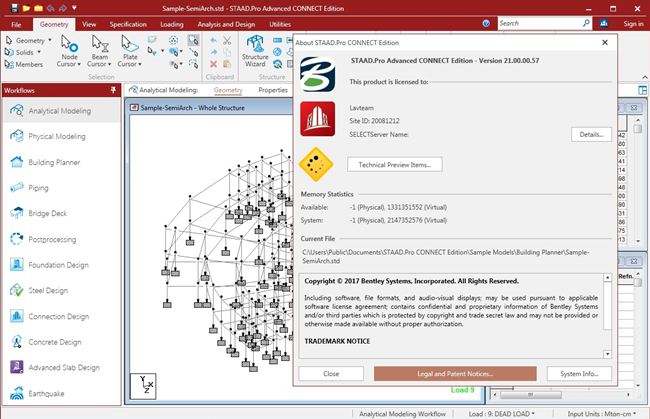Click the Details... button
650x419 pixels.
tap(591, 134)
